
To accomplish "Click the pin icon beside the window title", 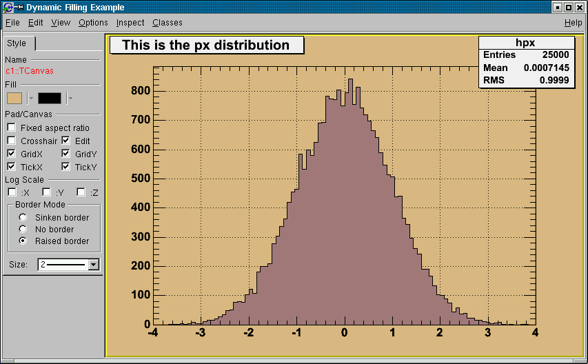I will (x=19, y=8).
